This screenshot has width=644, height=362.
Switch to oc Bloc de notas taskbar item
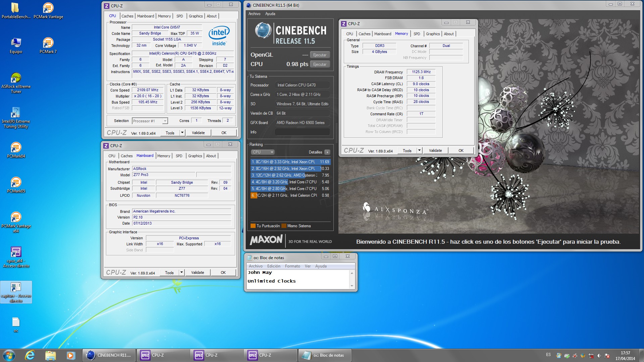tap(325, 355)
